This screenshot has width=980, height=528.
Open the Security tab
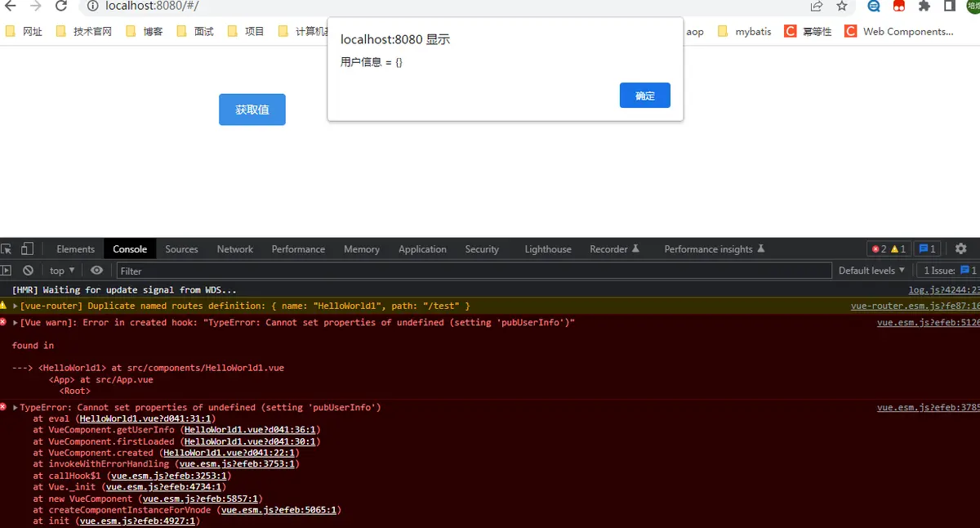pyautogui.click(x=482, y=249)
